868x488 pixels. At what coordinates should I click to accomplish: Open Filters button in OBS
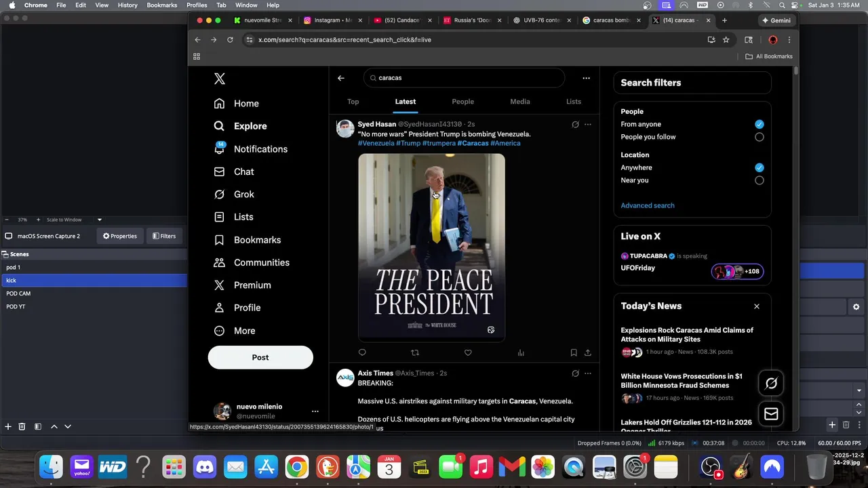click(163, 236)
